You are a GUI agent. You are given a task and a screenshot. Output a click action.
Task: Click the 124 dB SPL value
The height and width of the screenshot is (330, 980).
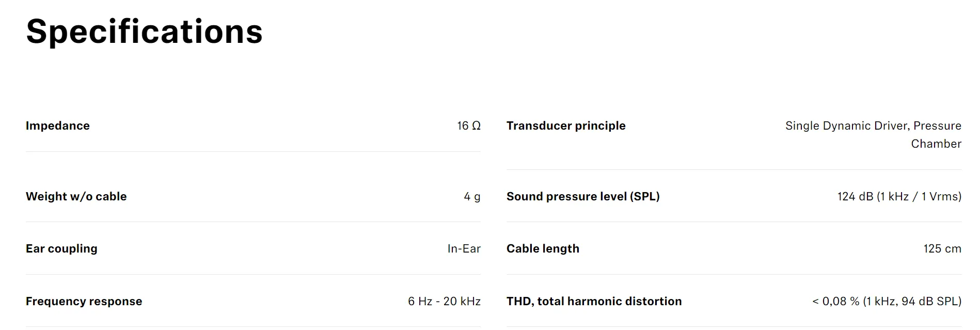[x=899, y=196]
